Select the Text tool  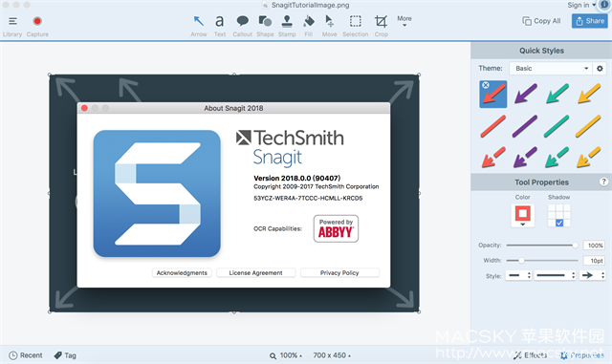[220, 26]
